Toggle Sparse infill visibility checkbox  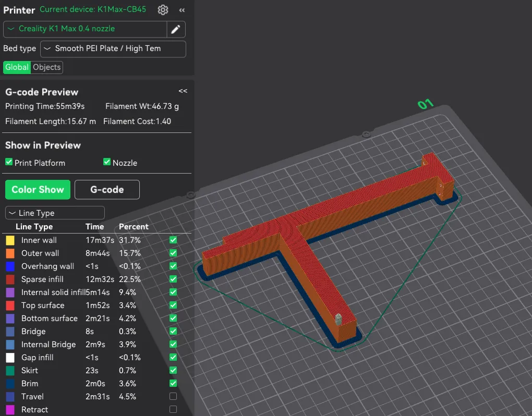coord(173,279)
